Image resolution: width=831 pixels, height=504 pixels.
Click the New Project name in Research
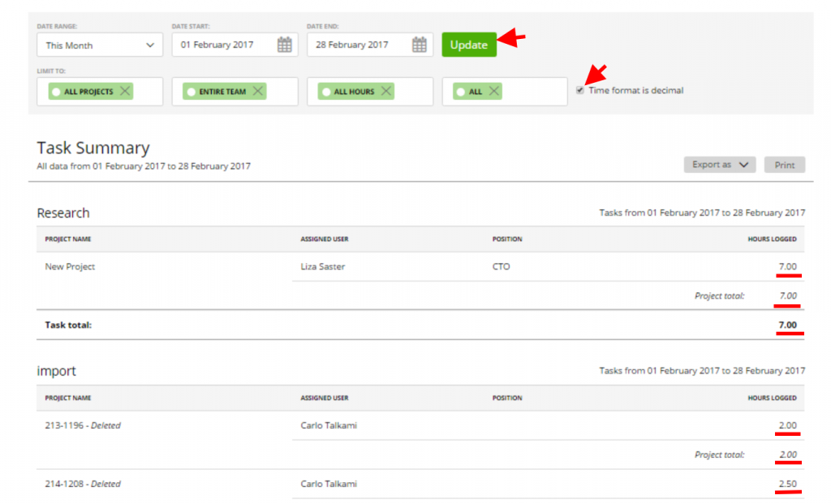[70, 266]
